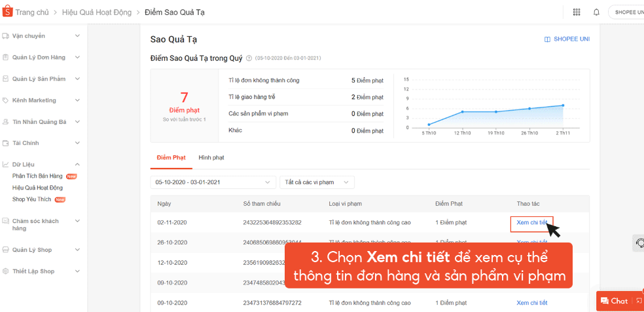
Task: Open Phân Tích Bán Hàng in sidebar
Action: point(37,176)
